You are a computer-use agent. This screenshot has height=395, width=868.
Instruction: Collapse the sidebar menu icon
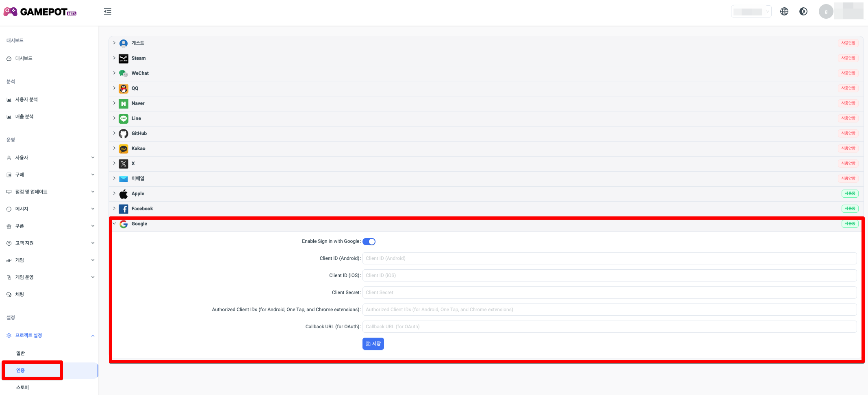(x=108, y=11)
